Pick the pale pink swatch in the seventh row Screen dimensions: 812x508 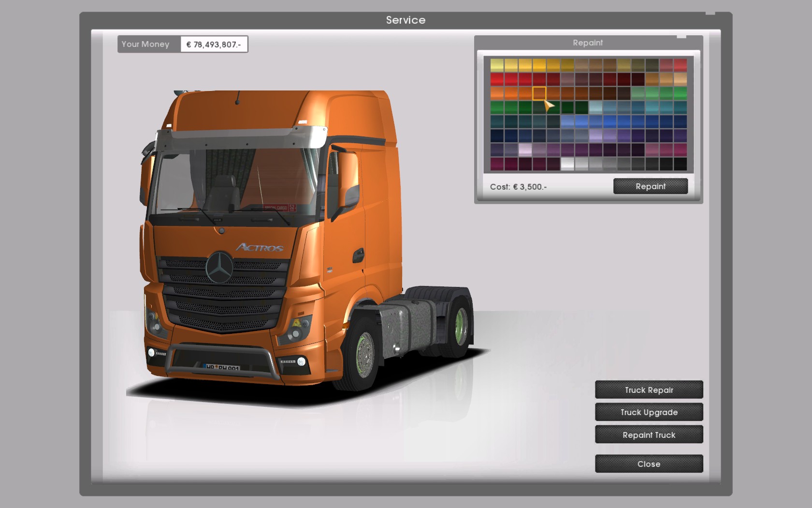point(525,149)
